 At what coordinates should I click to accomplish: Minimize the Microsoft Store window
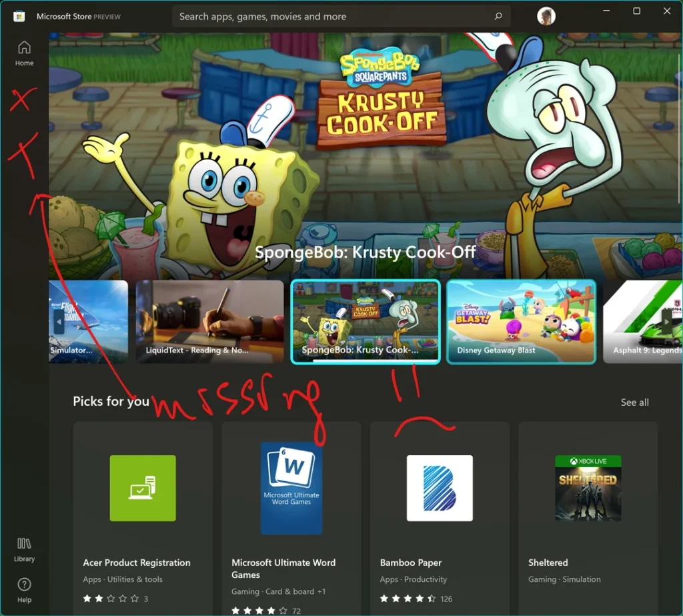pyautogui.click(x=606, y=11)
